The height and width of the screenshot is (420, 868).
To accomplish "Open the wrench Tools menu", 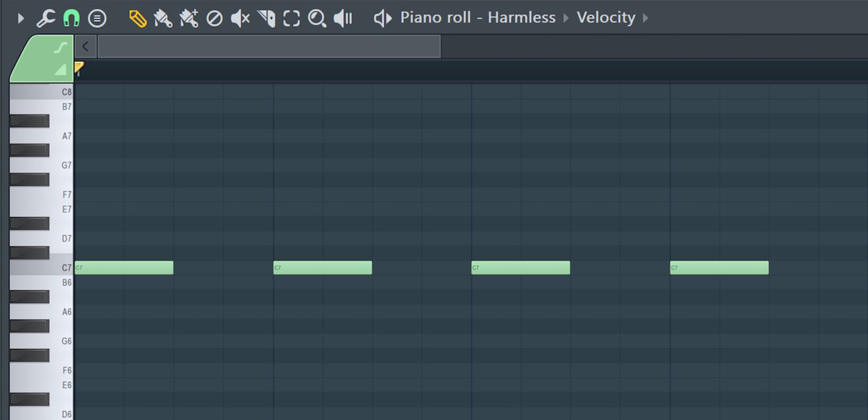I will click(x=45, y=18).
